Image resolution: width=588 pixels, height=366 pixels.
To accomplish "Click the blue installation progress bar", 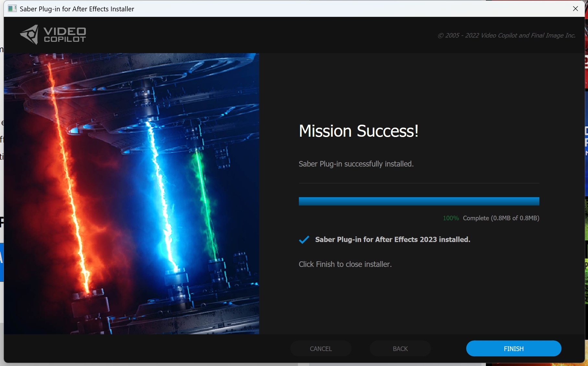I will [419, 201].
